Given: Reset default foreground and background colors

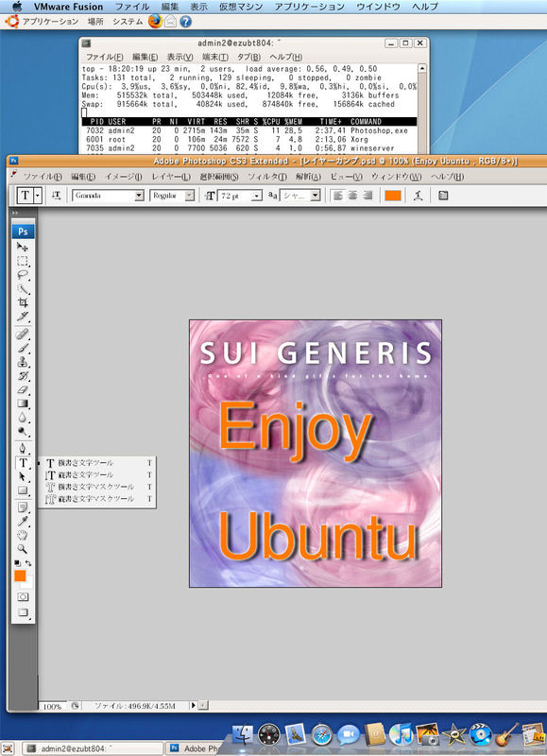Looking at the screenshot, I should pyautogui.click(x=17, y=562).
